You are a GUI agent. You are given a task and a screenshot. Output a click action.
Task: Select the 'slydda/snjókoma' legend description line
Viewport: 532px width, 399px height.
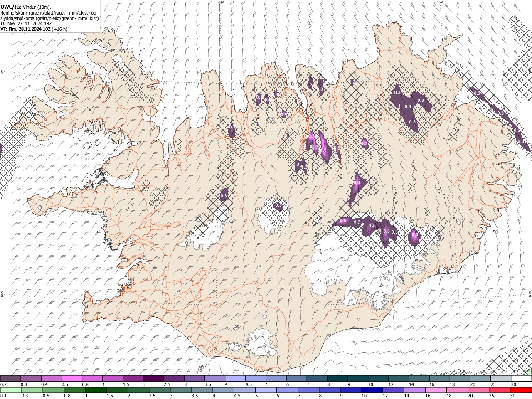(49, 18)
